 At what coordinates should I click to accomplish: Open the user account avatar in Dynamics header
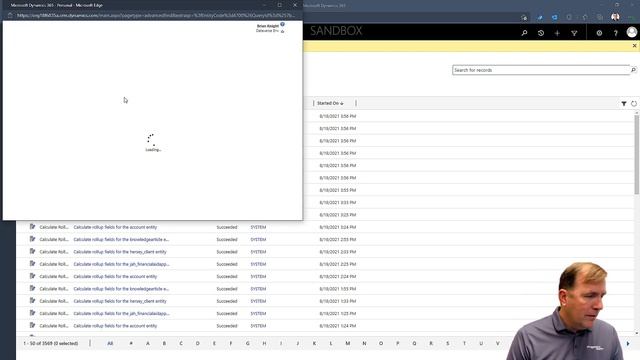coord(632,32)
